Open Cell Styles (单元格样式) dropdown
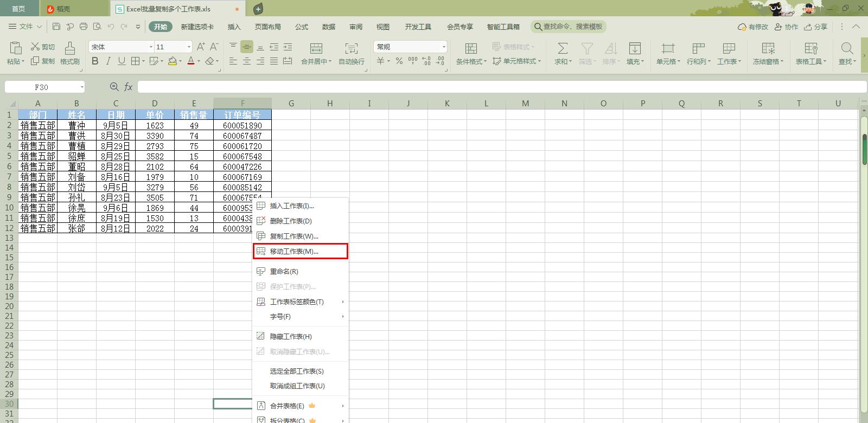Viewport: 868px width, 423px height. pyautogui.click(x=517, y=61)
